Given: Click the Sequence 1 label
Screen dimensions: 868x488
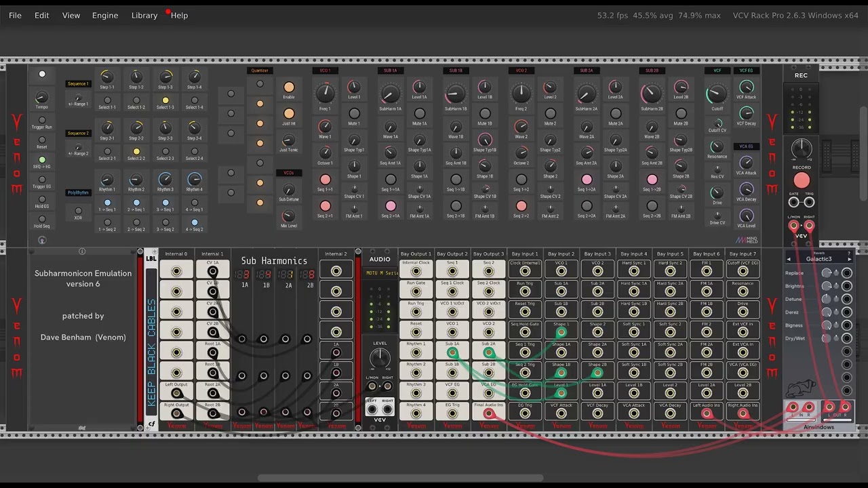Looking at the screenshot, I should click(78, 84).
